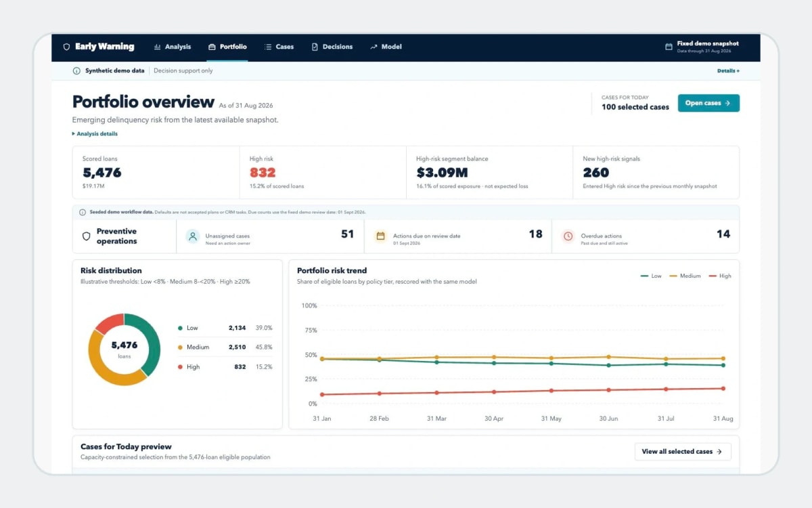
Task: Open the Cases tab
Action: [279, 47]
